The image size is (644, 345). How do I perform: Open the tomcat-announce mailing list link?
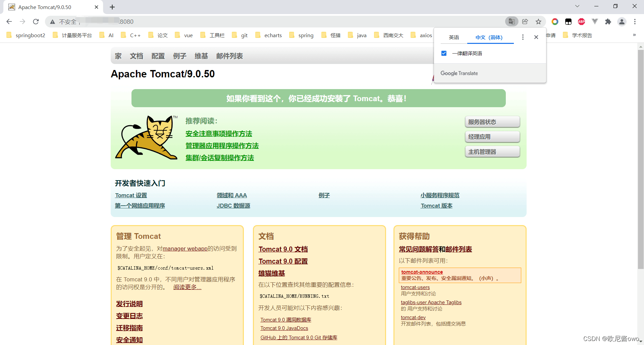pos(422,272)
